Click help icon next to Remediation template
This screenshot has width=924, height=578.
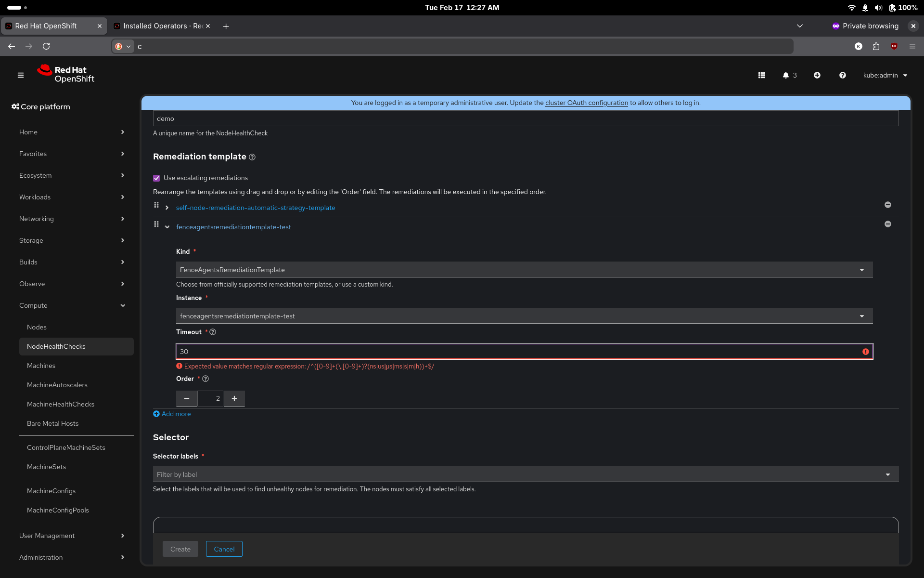[252, 157]
